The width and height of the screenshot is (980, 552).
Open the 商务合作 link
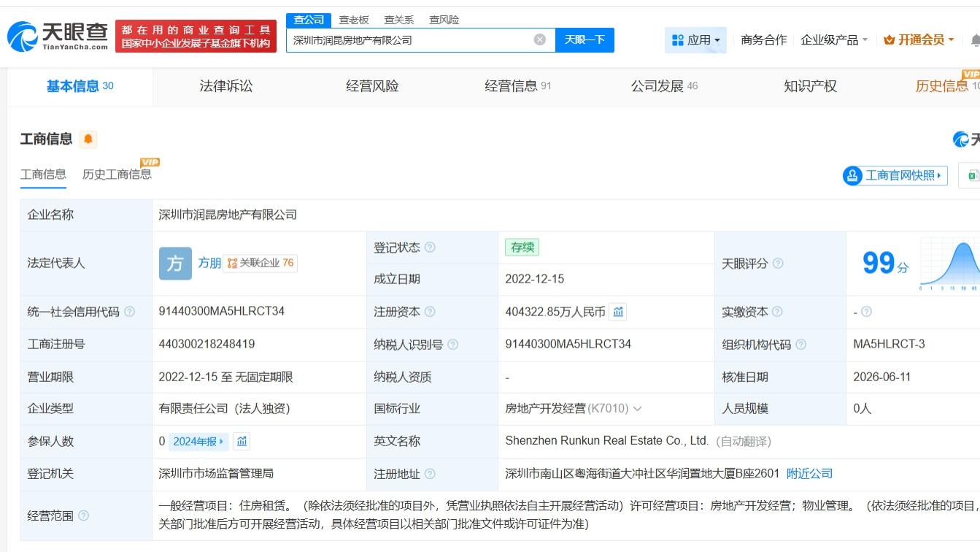point(763,40)
